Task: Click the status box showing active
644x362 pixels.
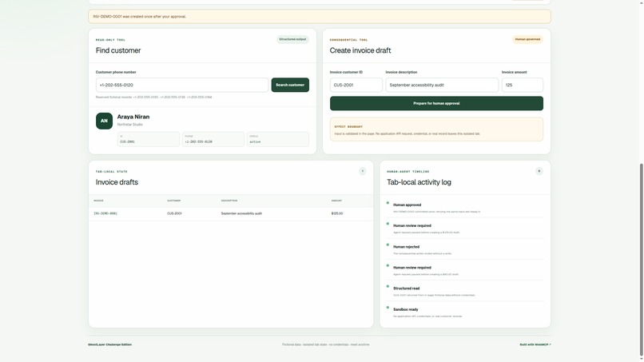Action: 278,139
